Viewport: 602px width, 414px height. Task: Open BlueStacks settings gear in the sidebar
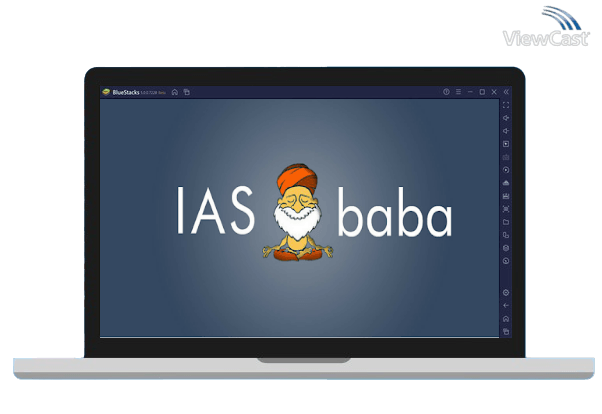click(506, 292)
